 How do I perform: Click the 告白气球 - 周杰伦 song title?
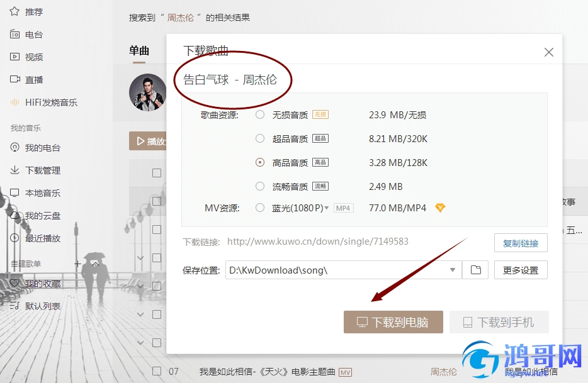pyautogui.click(x=230, y=79)
